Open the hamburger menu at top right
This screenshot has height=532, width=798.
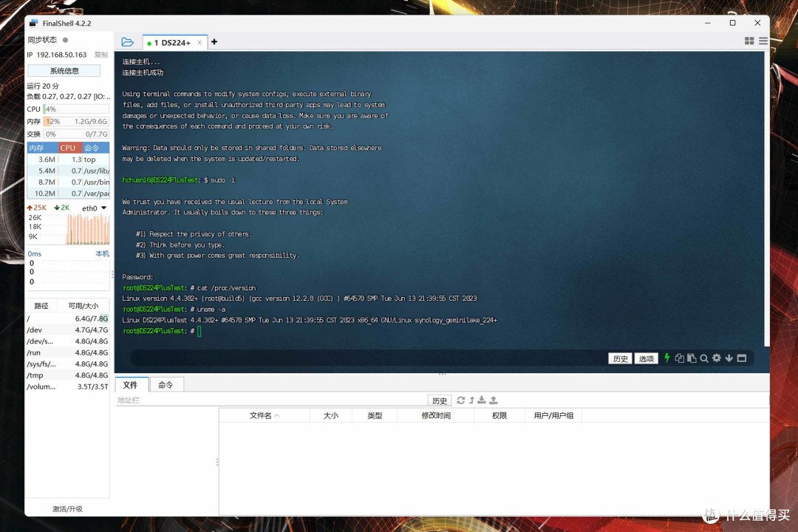[x=763, y=41]
